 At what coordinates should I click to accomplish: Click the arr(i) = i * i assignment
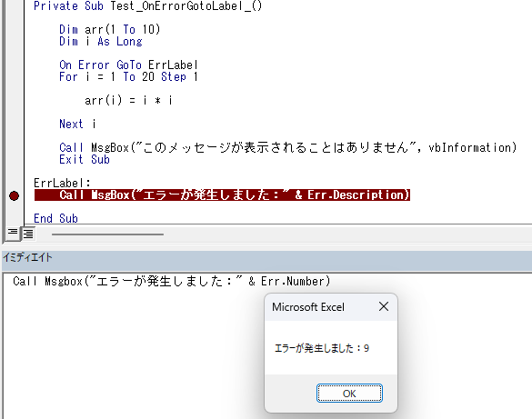[x=128, y=100]
